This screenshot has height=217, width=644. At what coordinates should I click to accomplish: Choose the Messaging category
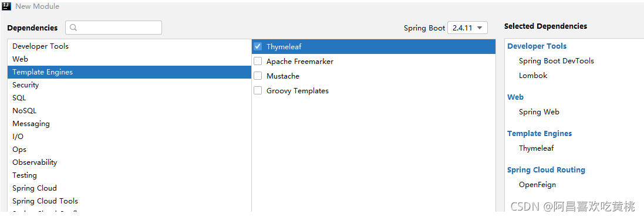(x=129, y=124)
